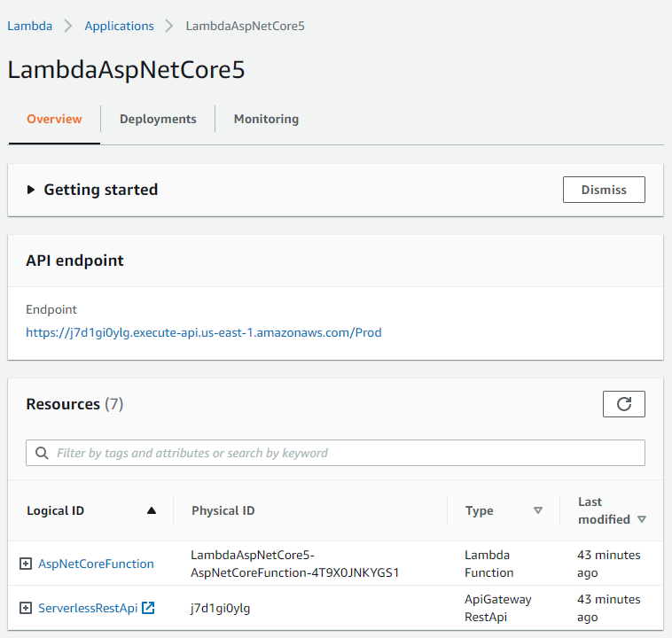Screen dimensions: 672x638
Task: Sort by Last modified column arrow
Action: [x=642, y=519]
